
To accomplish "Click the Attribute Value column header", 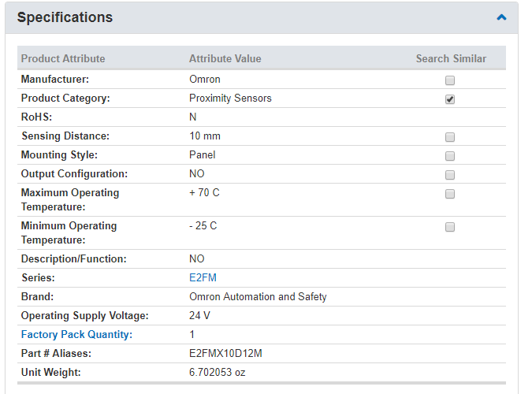I will click(x=225, y=58).
